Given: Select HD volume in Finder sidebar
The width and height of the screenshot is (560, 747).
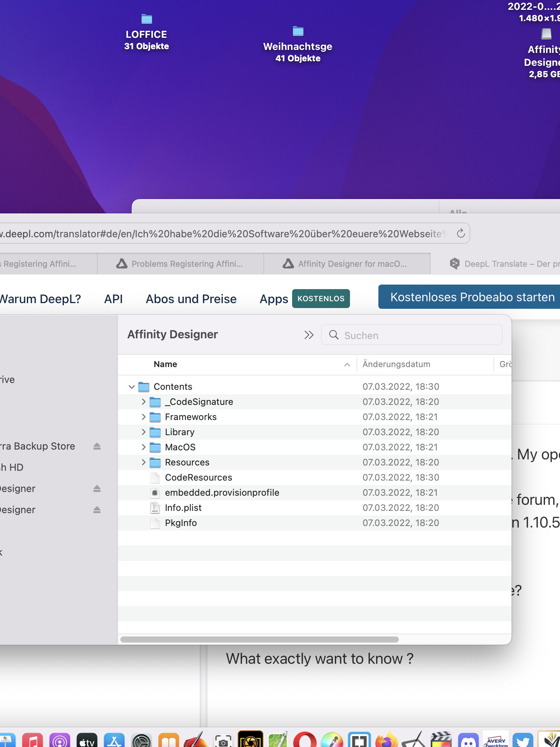Looking at the screenshot, I should pos(12,467).
